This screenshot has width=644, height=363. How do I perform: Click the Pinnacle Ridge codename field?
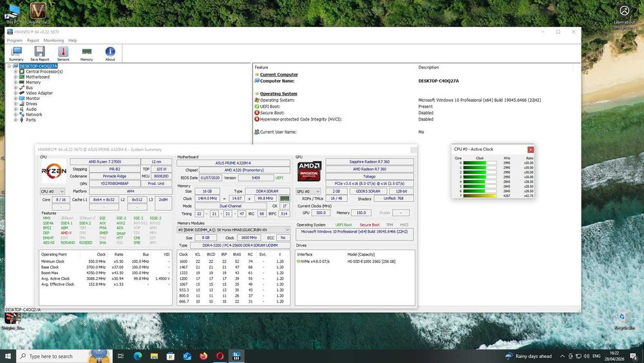click(115, 176)
